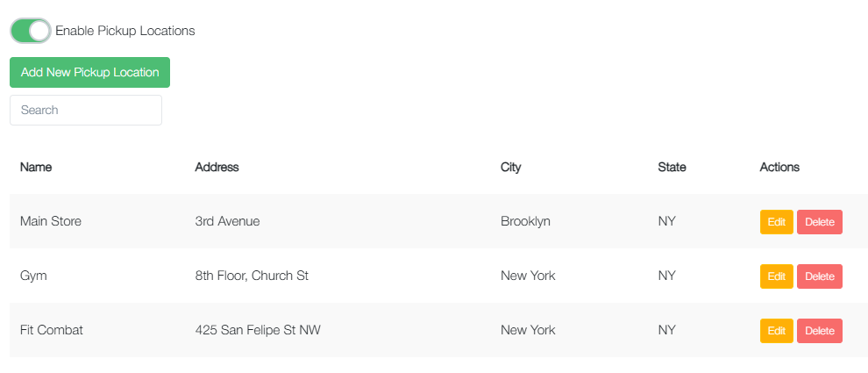Edit the Fit Combat pickup location

pyautogui.click(x=776, y=331)
